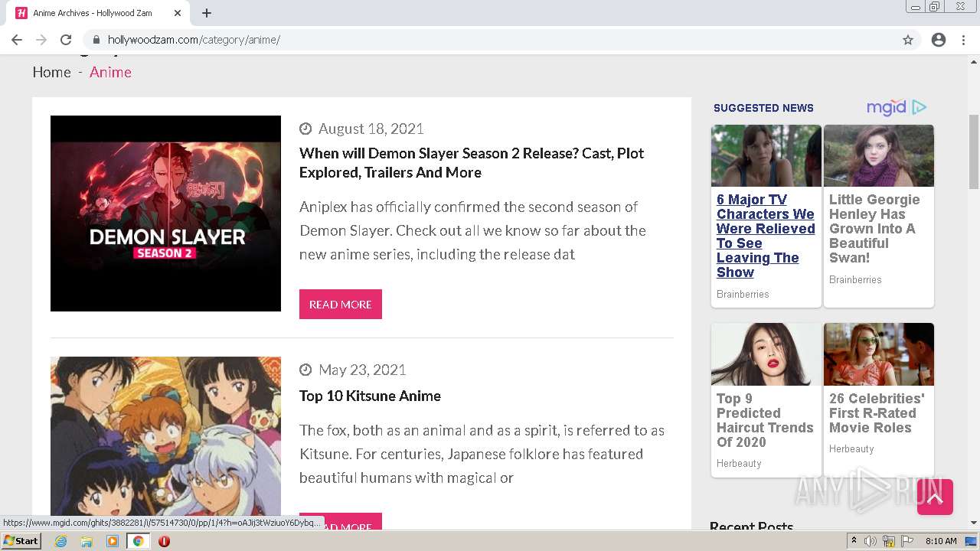Click SUGGESTED NEWS heading
980x551 pixels.
click(x=763, y=108)
